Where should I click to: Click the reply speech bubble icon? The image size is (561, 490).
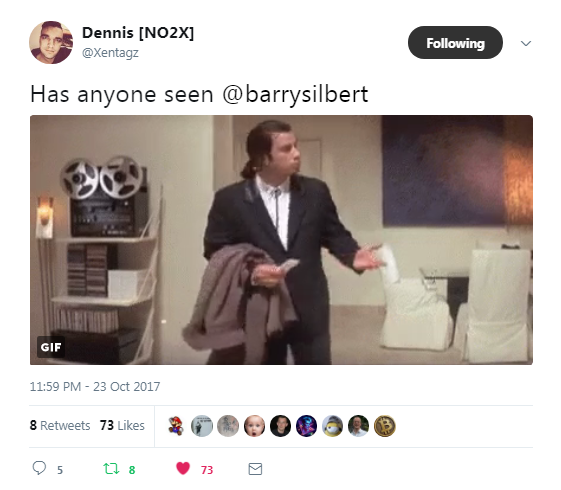39,468
